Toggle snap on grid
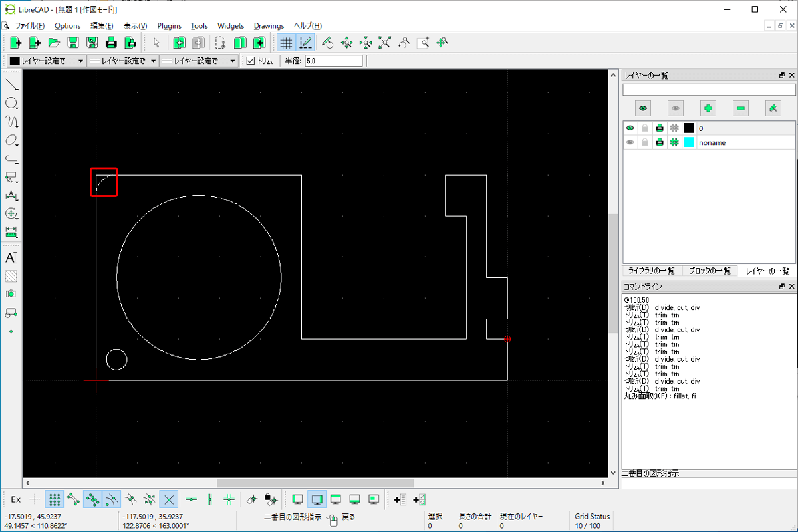 (55, 499)
